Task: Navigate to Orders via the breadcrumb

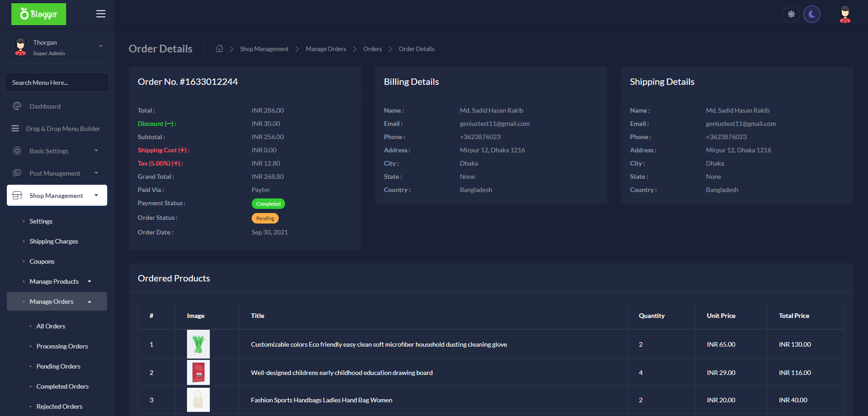Action: point(372,48)
